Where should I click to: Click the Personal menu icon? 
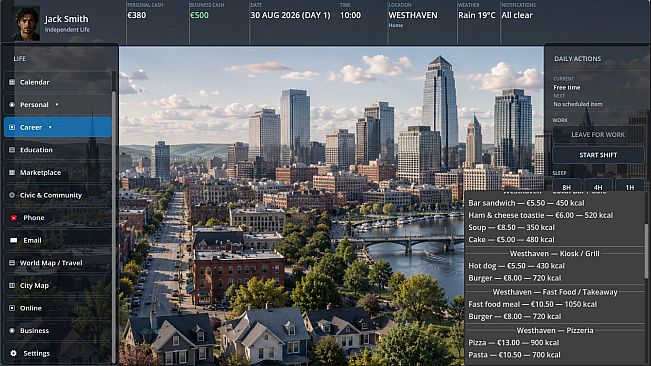tap(12, 105)
